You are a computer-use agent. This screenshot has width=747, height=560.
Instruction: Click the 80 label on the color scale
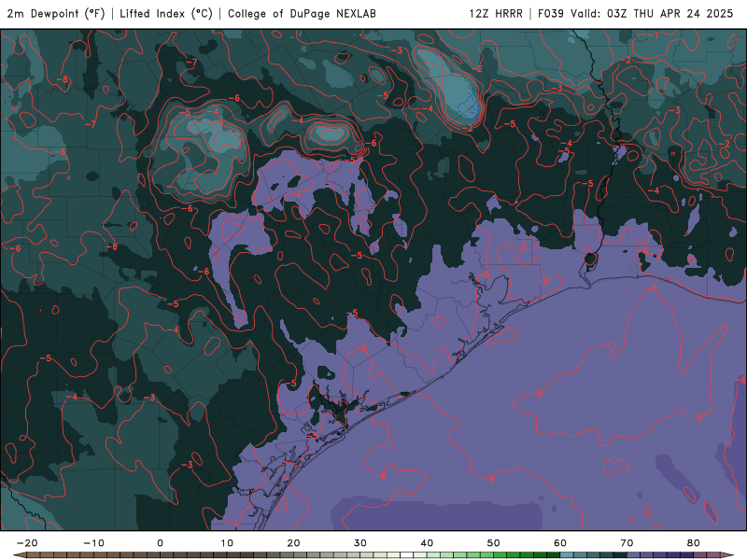coord(694,543)
